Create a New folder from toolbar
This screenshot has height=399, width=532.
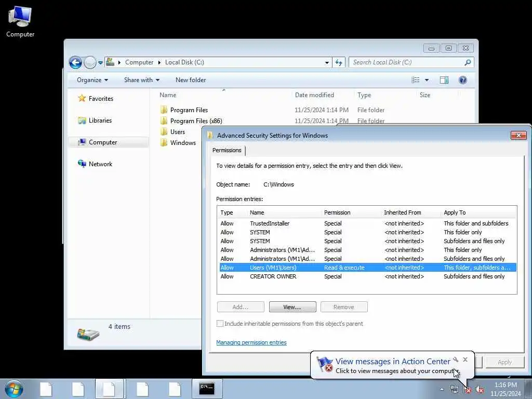pyautogui.click(x=190, y=80)
